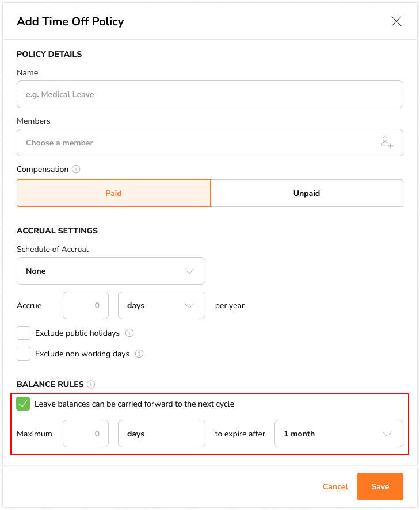Click the Maximum carry-forward amount input
The image size is (420, 510).
tap(86, 434)
